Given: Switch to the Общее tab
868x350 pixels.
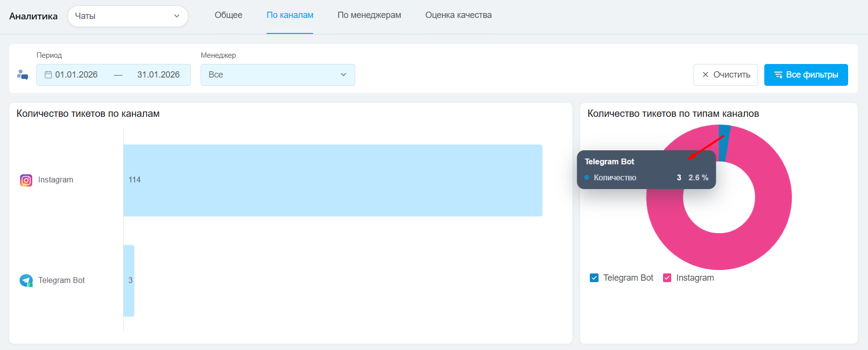Looking at the screenshot, I should [228, 15].
